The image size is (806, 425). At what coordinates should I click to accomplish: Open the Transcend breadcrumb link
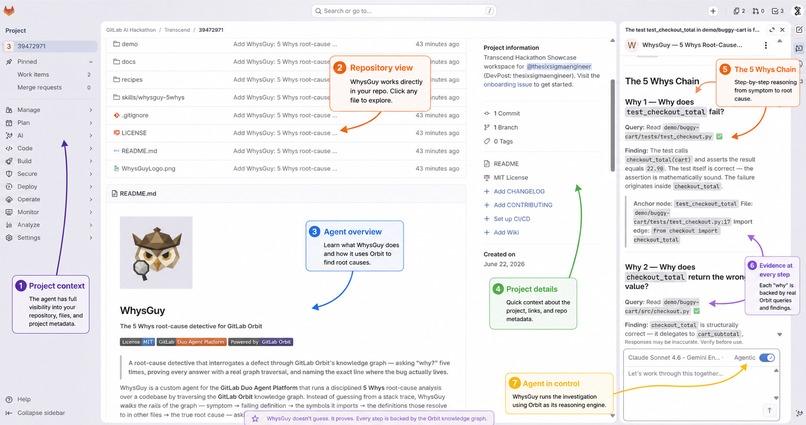tap(177, 30)
